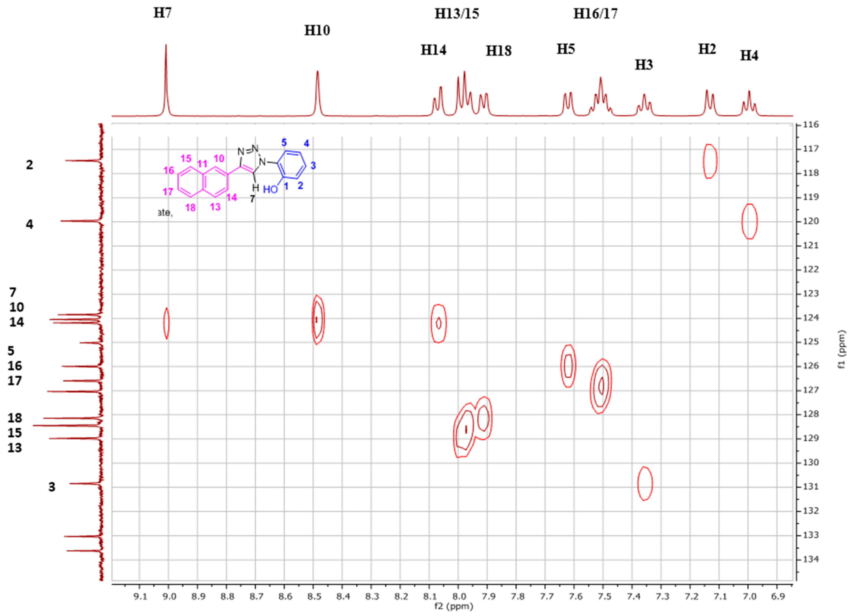Viewport: 851px width, 616px height.
Task: Click the H14 proton label
Action: (x=433, y=50)
